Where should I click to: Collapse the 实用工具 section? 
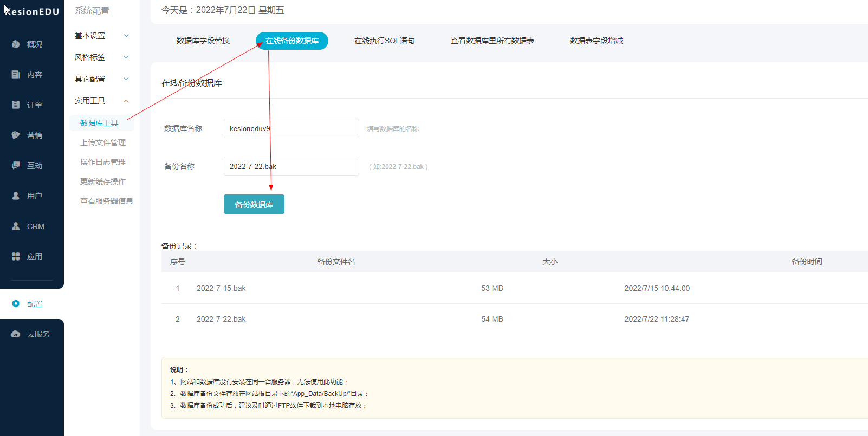click(x=126, y=101)
